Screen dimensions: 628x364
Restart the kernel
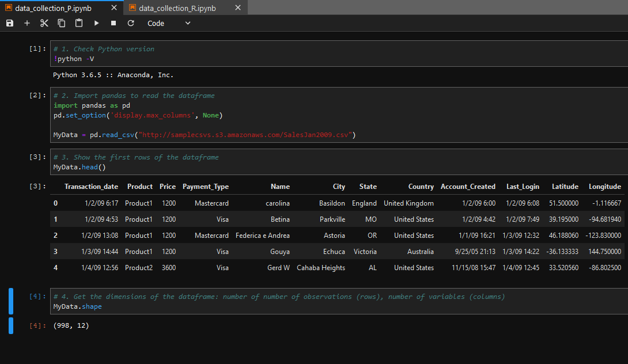pos(131,23)
